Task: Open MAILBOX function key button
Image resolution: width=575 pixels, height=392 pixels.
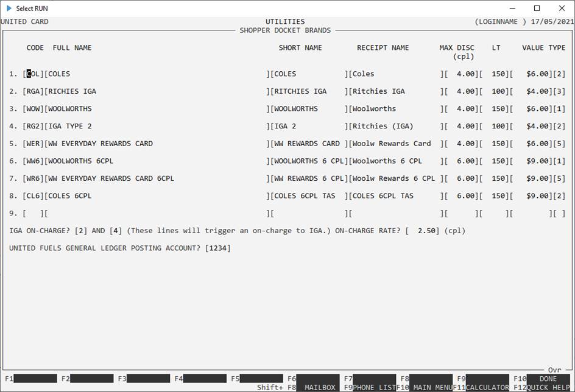Action: pyautogui.click(x=318, y=387)
